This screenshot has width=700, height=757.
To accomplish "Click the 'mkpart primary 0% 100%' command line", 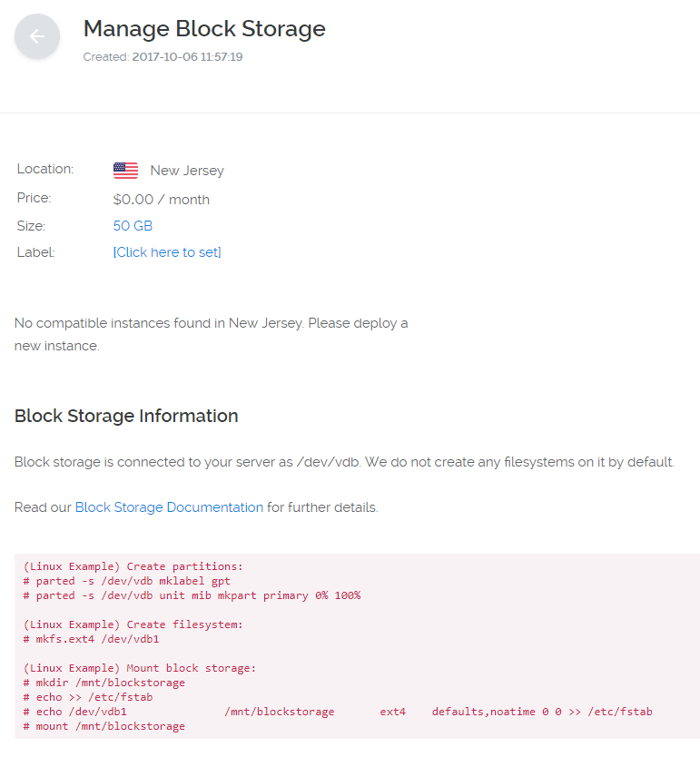I will 192,595.
